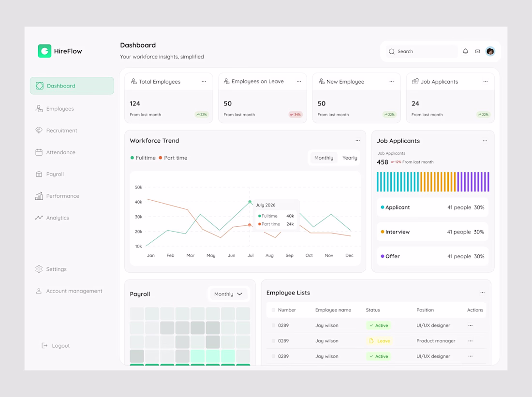Screen dimensions: 532x397
Task: Open Account management page
Action: pos(74,291)
